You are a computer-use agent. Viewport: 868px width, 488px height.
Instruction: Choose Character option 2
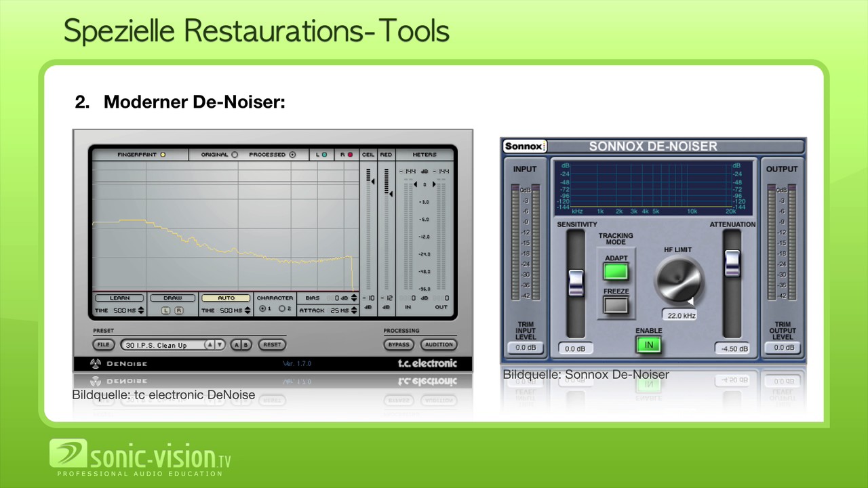tap(282, 309)
